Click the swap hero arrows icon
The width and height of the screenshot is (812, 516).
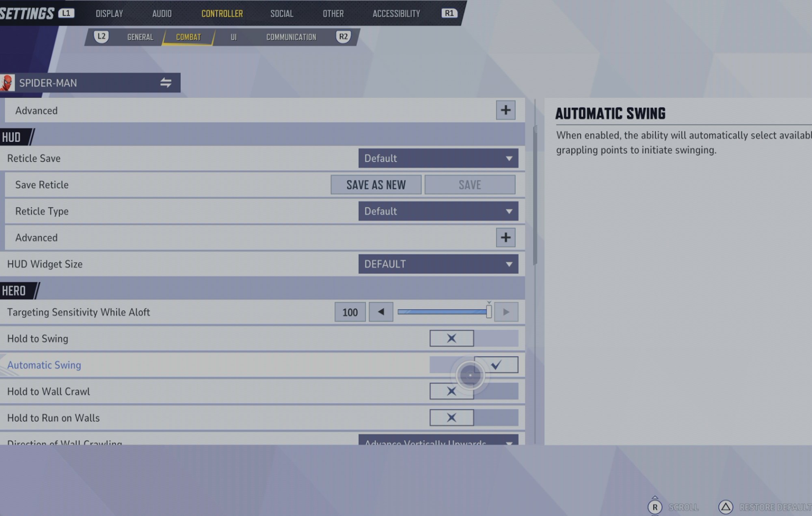166,83
